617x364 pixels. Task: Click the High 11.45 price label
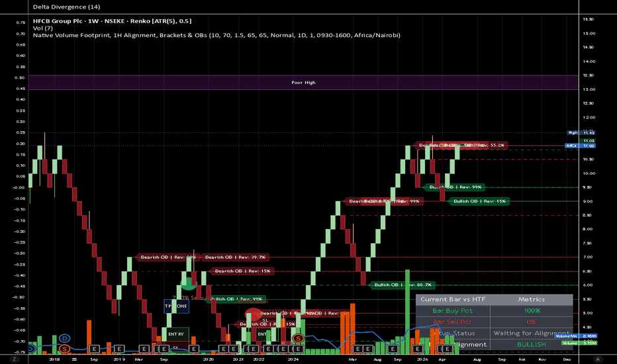pos(581,133)
